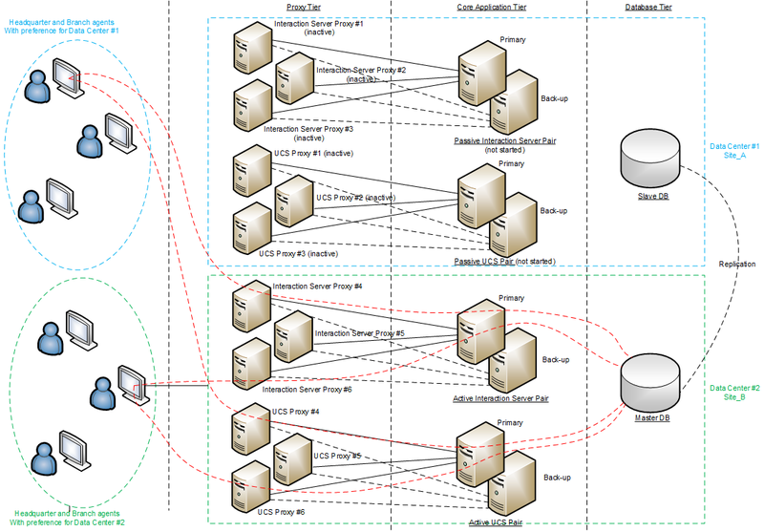The width and height of the screenshot is (764, 532).
Task: Select middle agent monitor with red lines, green group
Action: click(x=134, y=385)
